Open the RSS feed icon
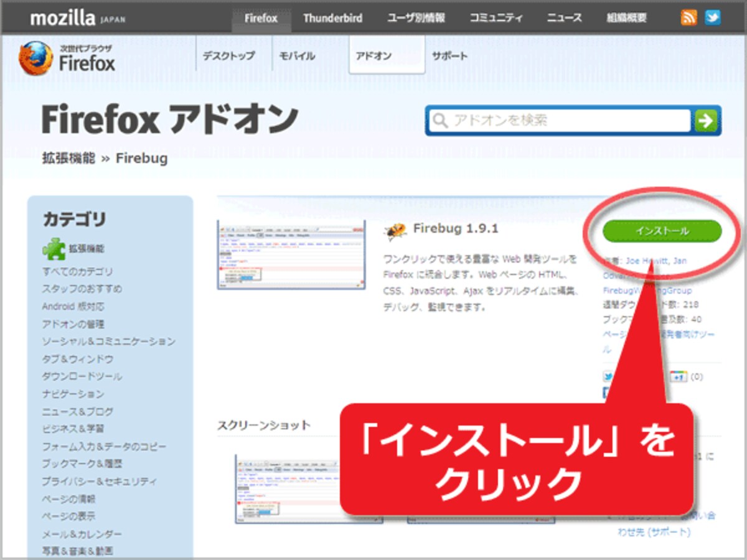 click(689, 17)
